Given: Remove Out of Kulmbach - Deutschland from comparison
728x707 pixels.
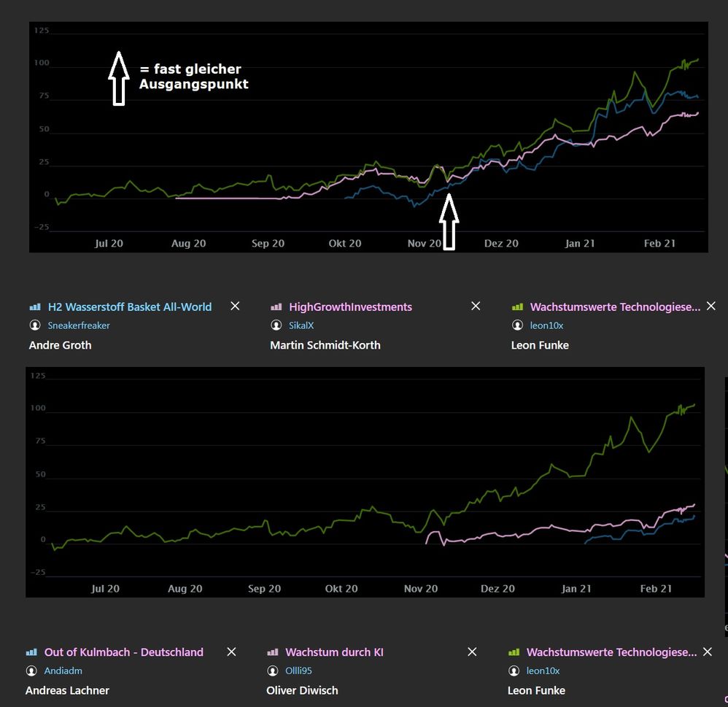Looking at the screenshot, I should click(231, 652).
